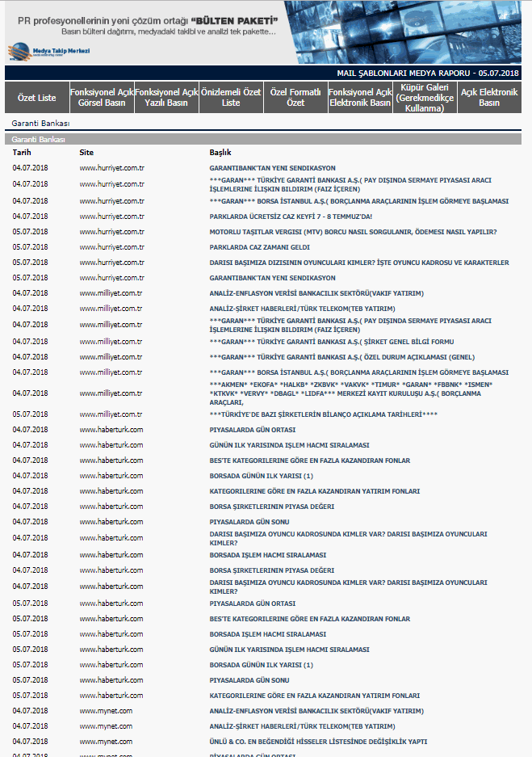Select Fonksiyonel Açık Elektronik Basın tab
The image size is (532, 757).
(x=360, y=98)
